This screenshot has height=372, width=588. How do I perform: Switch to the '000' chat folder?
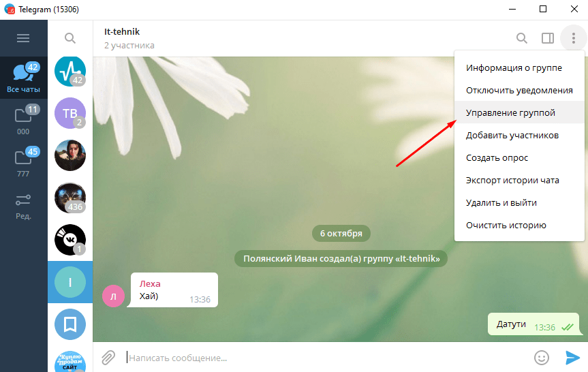[23, 121]
